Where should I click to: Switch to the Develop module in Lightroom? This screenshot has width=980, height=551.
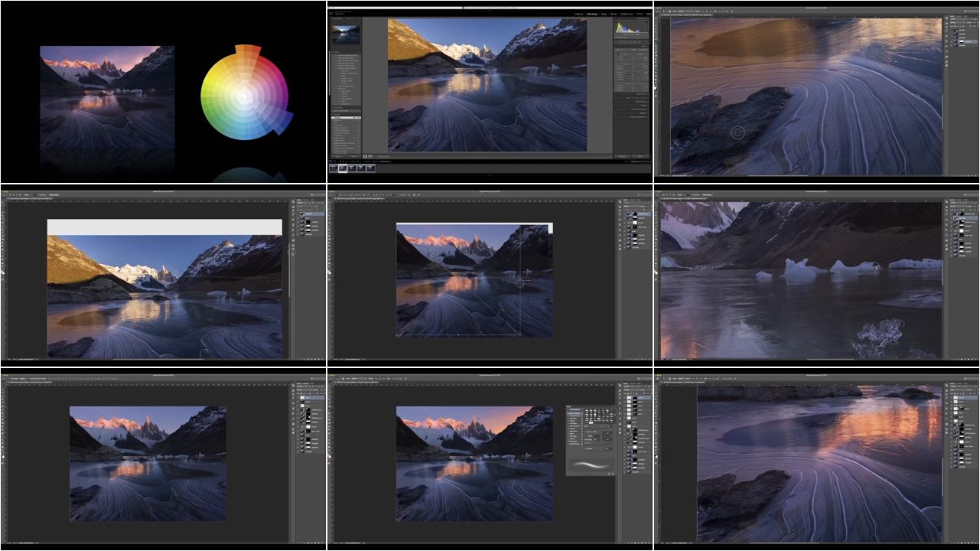(592, 14)
